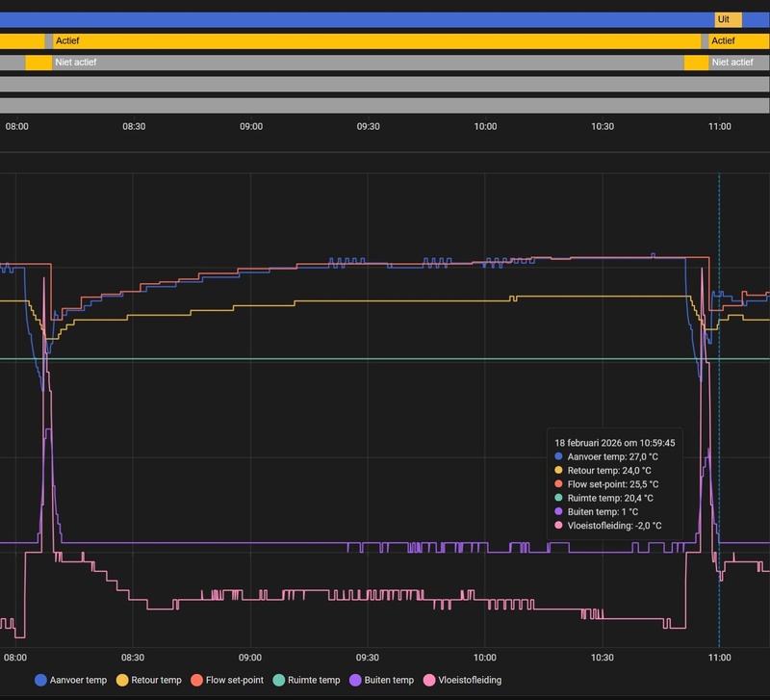Click the 'Aanvoer temp: 27,0 °C' tooltip row
Screen dimensions: 770x700
tap(613, 456)
